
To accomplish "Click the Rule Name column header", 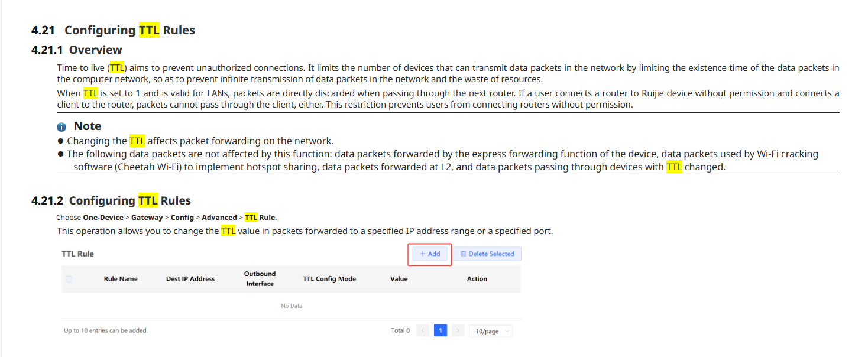I will point(121,279).
